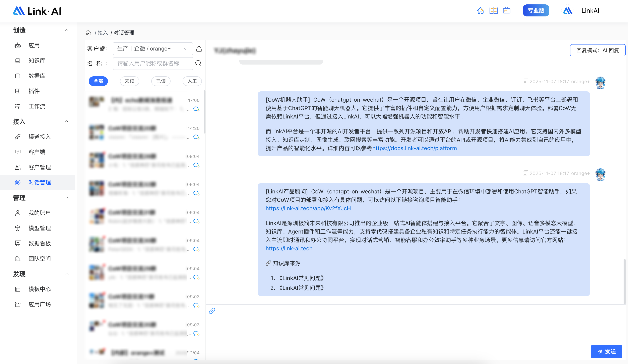Screen dimensions: 628x364
Task: Click the chat bubble icon on the 14:20 conversation
Action: [196, 137]
